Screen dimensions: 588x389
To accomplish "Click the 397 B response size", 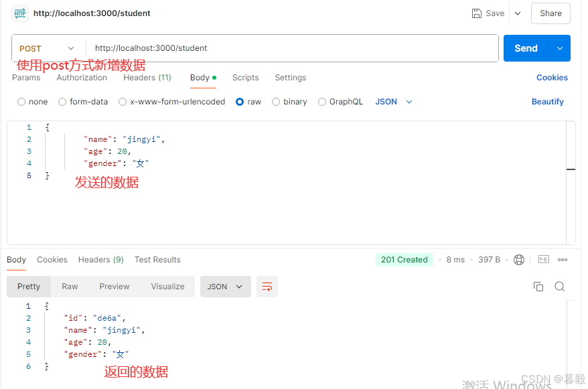I will [489, 260].
